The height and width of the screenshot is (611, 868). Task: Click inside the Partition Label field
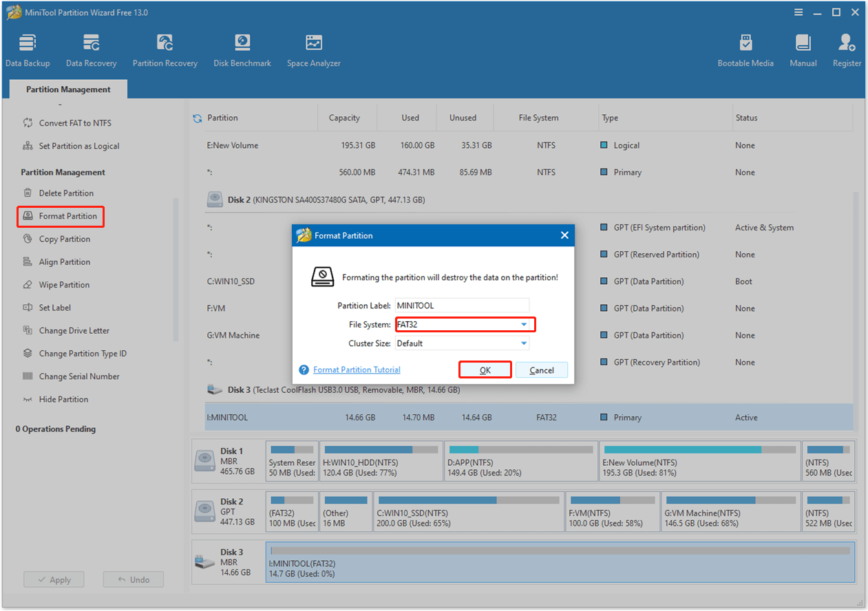click(x=462, y=305)
